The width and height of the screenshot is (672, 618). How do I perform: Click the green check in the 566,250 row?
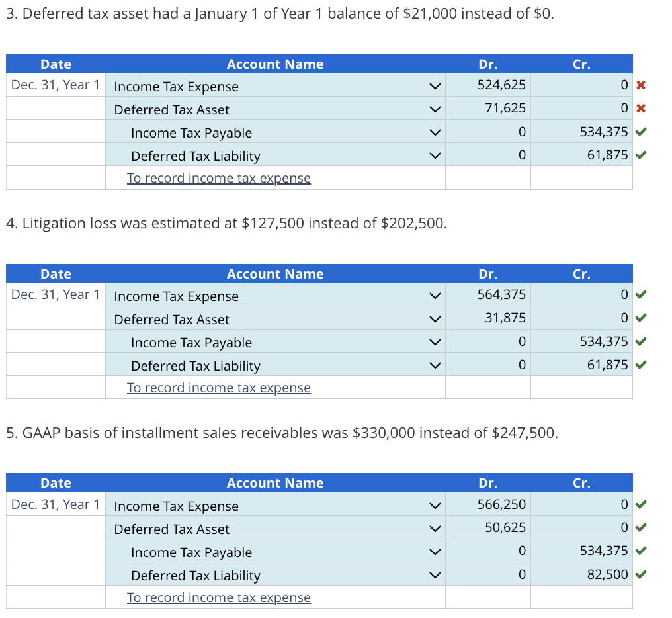coord(640,505)
